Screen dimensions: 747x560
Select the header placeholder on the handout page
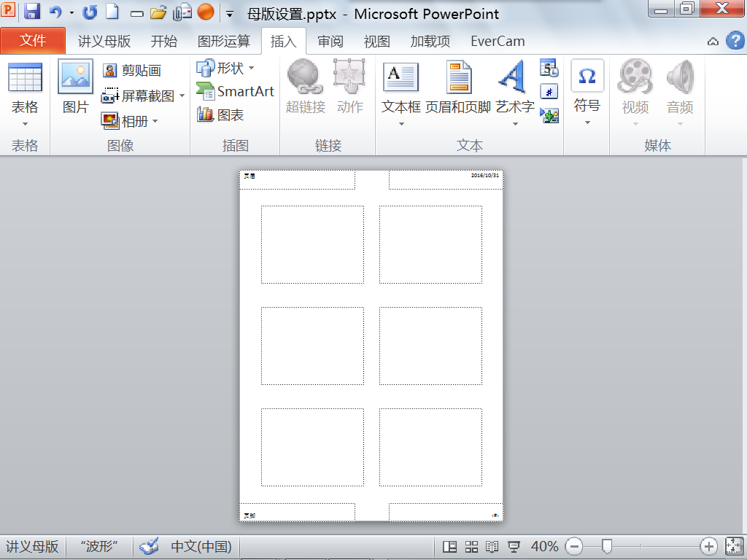click(298, 180)
